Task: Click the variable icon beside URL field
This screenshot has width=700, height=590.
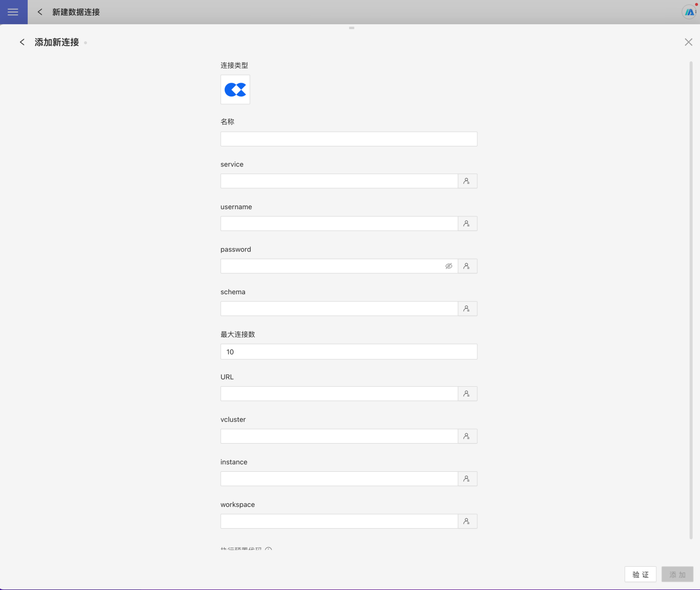Action: 467,394
